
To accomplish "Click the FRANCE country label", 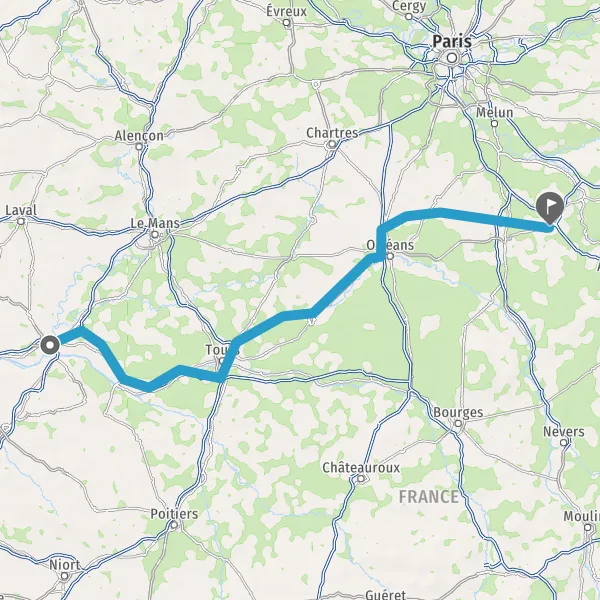I will [x=429, y=497].
